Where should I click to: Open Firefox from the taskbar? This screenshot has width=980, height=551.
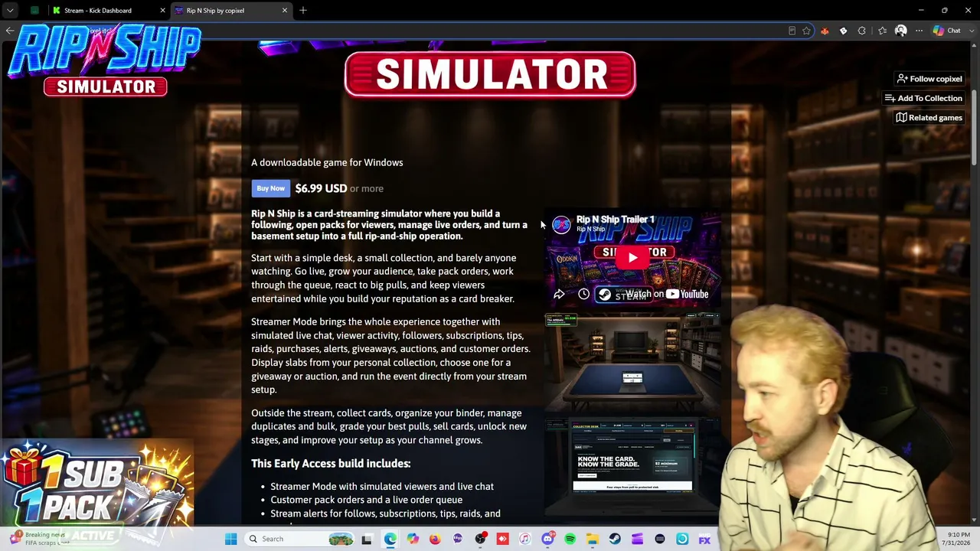pyautogui.click(x=435, y=539)
